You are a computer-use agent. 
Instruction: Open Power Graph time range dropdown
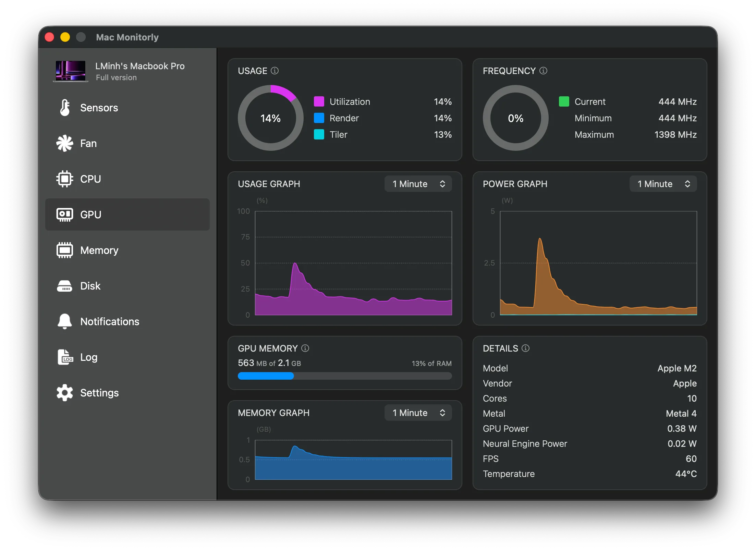coord(663,184)
